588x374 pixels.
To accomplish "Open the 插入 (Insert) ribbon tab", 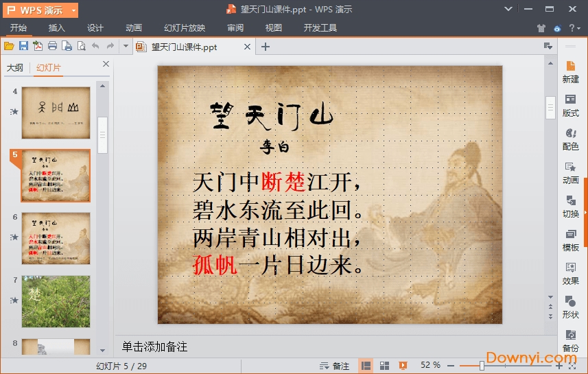I will [57, 27].
